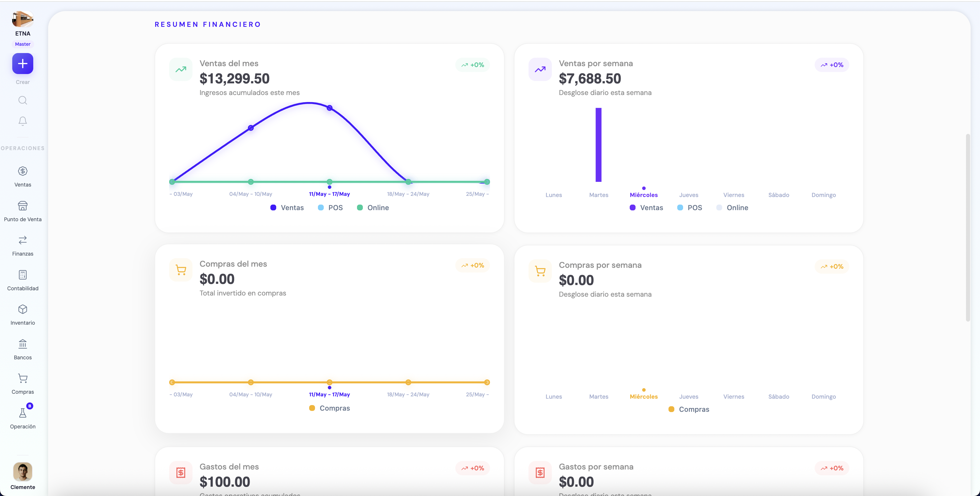The width and height of the screenshot is (980, 496).
Task: Click the RESUMEN FINANCIERO heading
Action: [x=208, y=24]
